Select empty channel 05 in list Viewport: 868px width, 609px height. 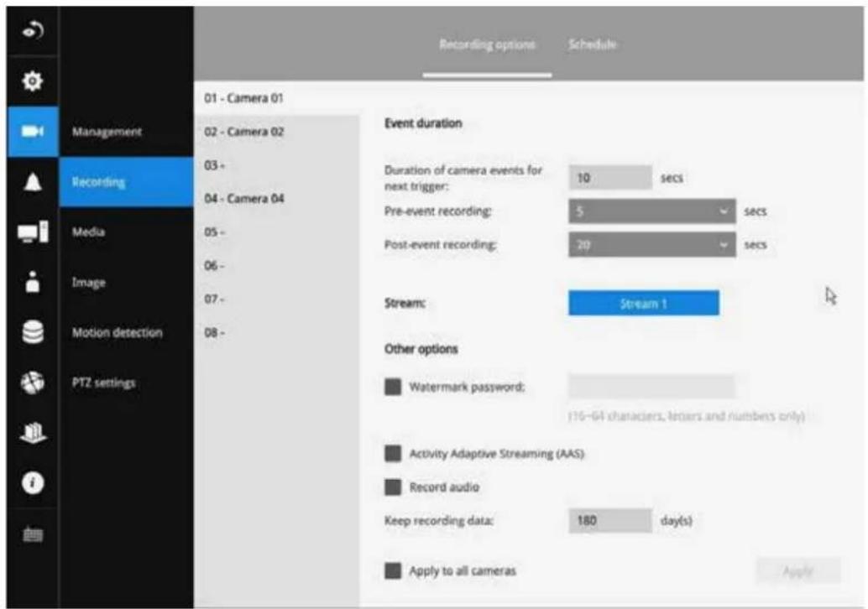[x=277, y=232]
